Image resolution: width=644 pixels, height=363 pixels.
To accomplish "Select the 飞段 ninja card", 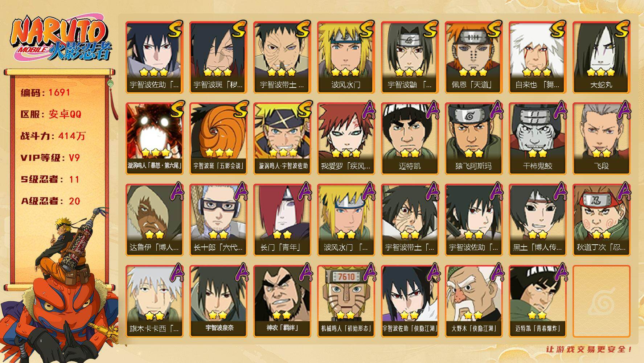I will (x=601, y=138).
